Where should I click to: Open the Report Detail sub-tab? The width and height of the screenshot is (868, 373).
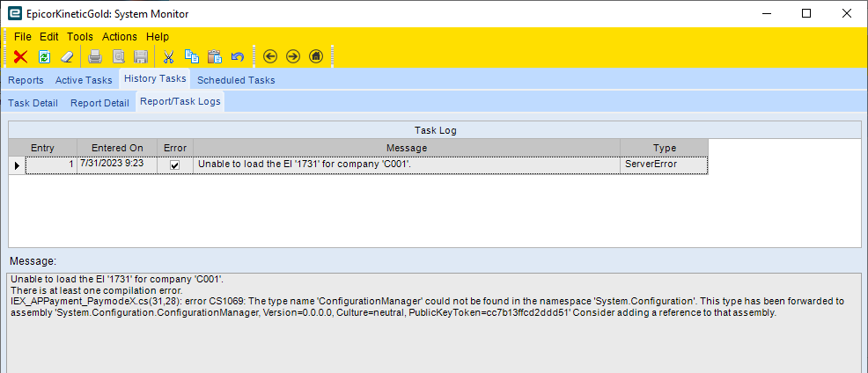click(x=99, y=103)
